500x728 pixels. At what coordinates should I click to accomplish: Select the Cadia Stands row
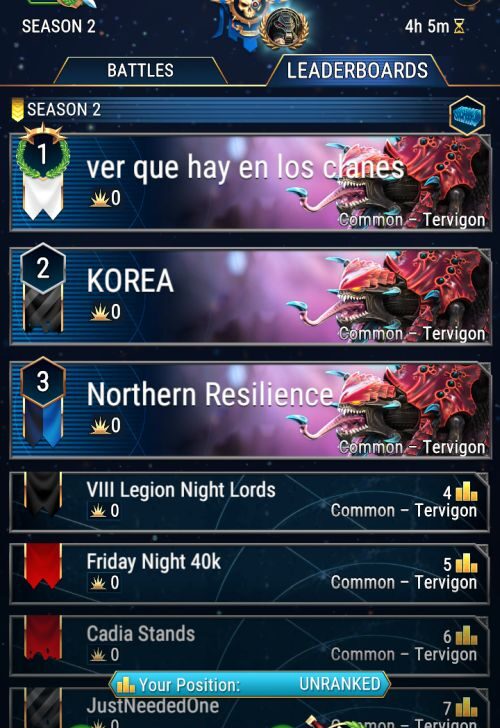click(x=249, y=645)
